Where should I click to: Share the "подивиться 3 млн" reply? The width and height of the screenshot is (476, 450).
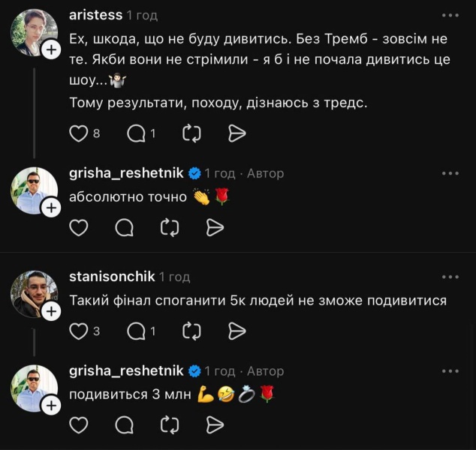point(215,425)
